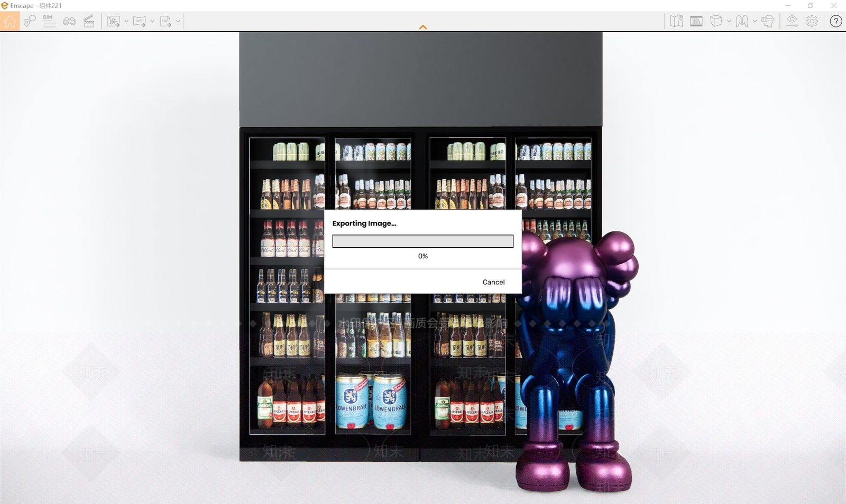Open the help question mark icon

[836, 21]
